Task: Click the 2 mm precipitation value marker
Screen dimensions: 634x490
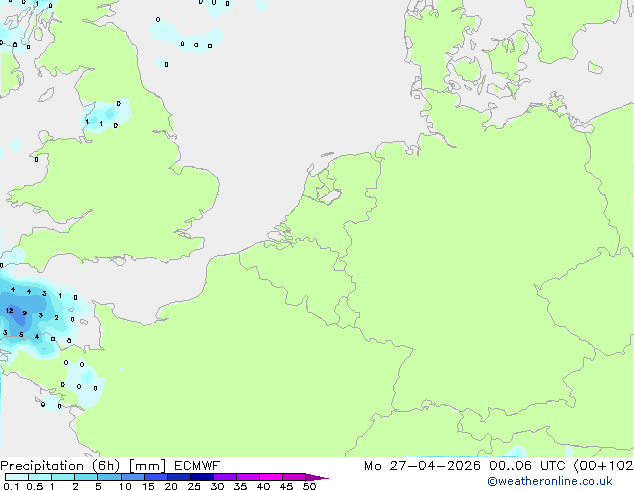Action: 56,318
